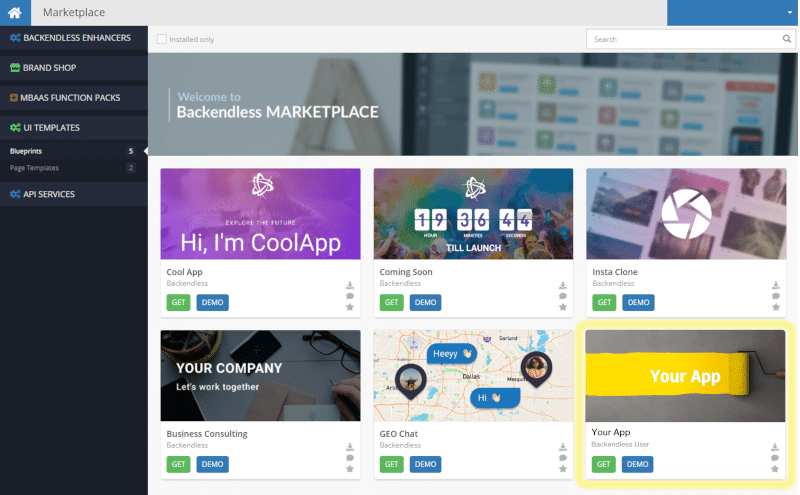Click the Business Consulting title text
The image size is (800, 495).
207,434
